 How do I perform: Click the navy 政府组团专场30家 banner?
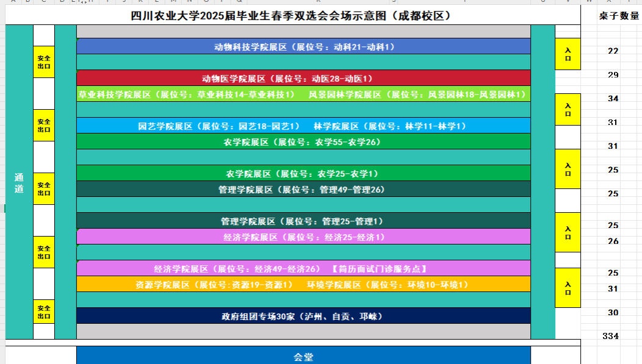(303, 316)
